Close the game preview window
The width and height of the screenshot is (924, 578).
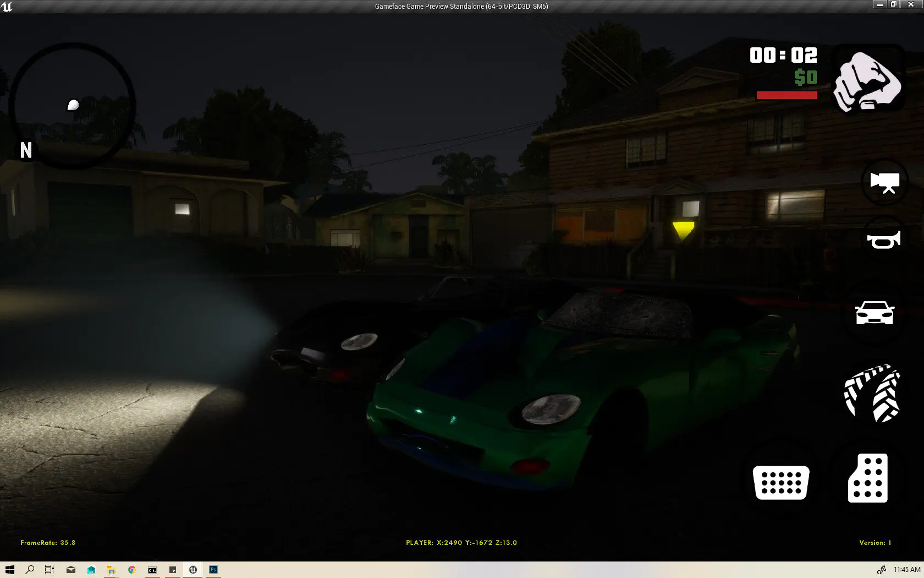point(911,4)
